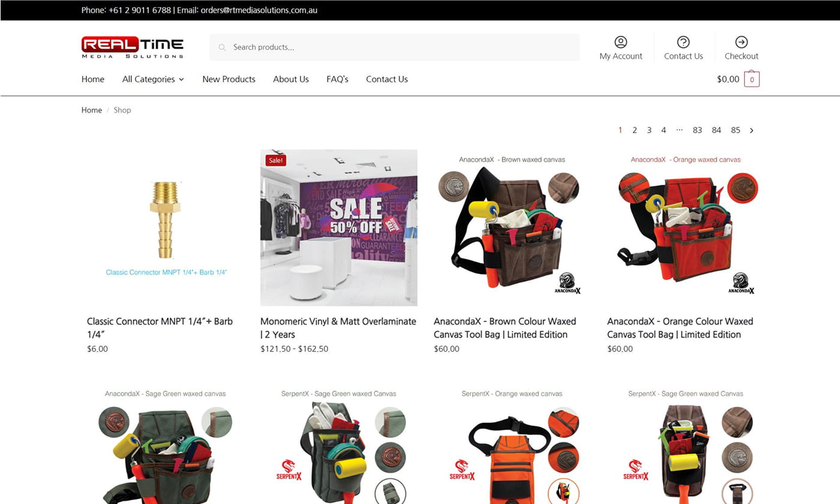Viewport: 840px width, 504px height.
Task: Jump to page 85 in pagination
Action: click(x=735, y=130)
